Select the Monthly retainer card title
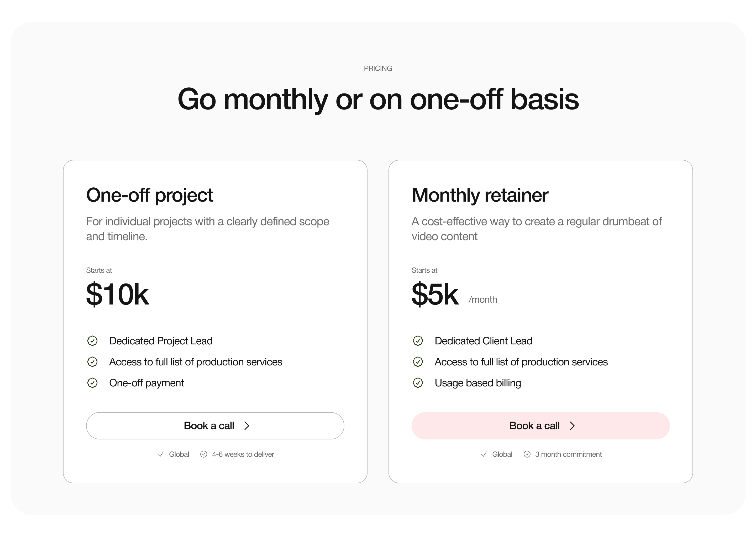 pyautogui.click(x=480, y=195)
